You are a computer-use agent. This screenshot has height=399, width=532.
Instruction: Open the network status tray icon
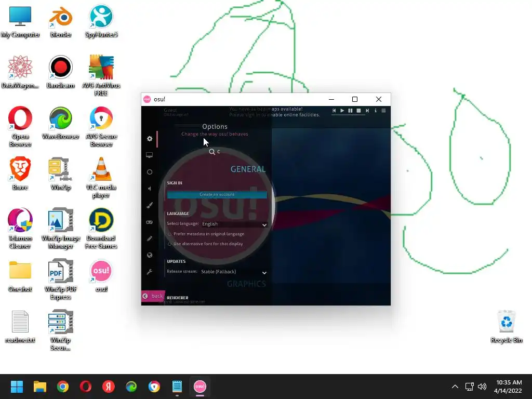click(470, 387)
